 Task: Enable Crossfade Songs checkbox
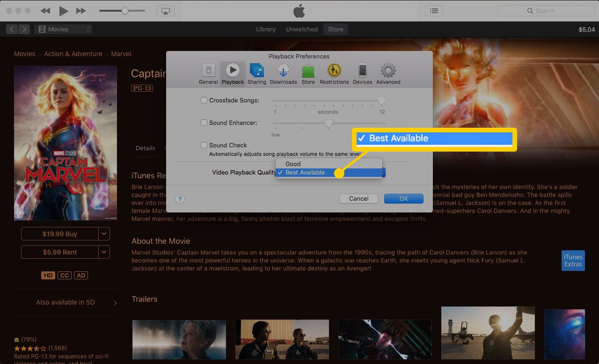(x=204, y=100)
